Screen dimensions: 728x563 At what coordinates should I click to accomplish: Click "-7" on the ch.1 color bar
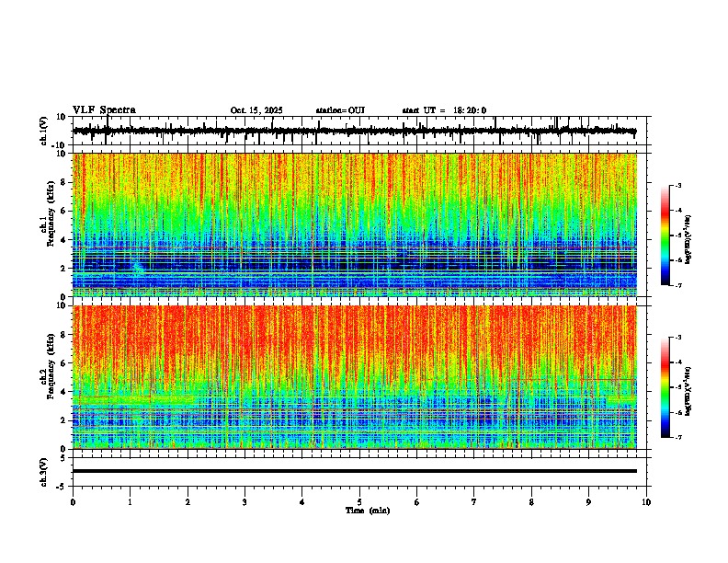coord(677,285)
